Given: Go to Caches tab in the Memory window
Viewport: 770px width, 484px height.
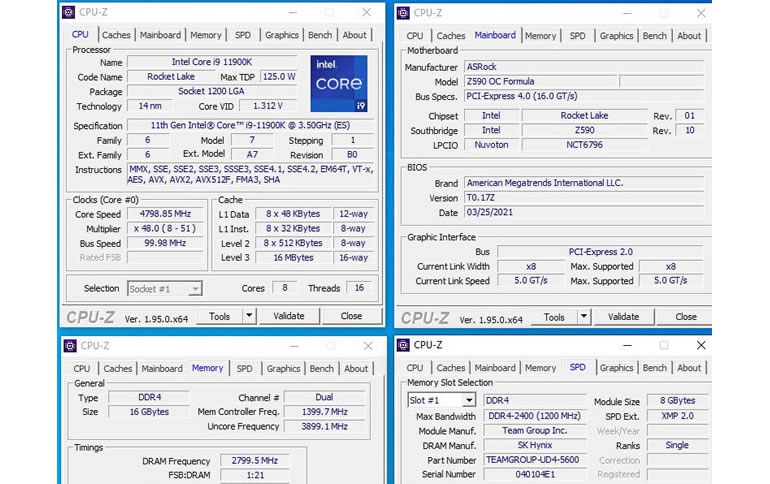Looking at the screenshot, I should [117, 368].
